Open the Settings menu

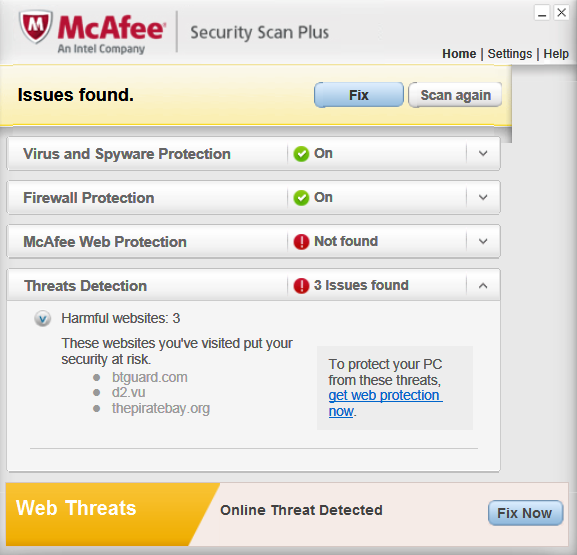coord(510,54)
